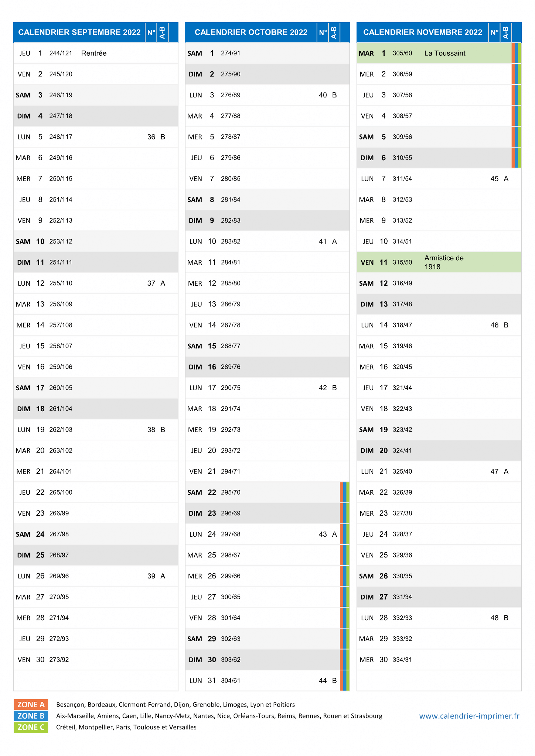The image size is (535, 756).
Task: Click the Armistice de 1918 row
Action: point(439,262)
